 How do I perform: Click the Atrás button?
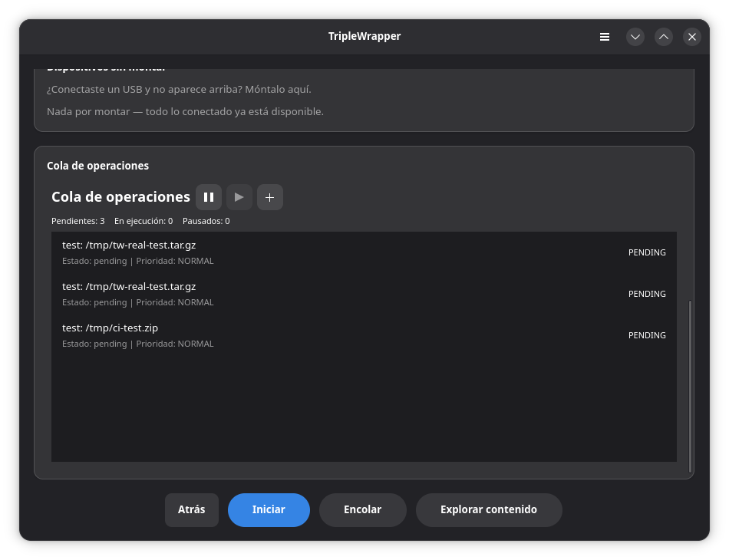[192, 510]
